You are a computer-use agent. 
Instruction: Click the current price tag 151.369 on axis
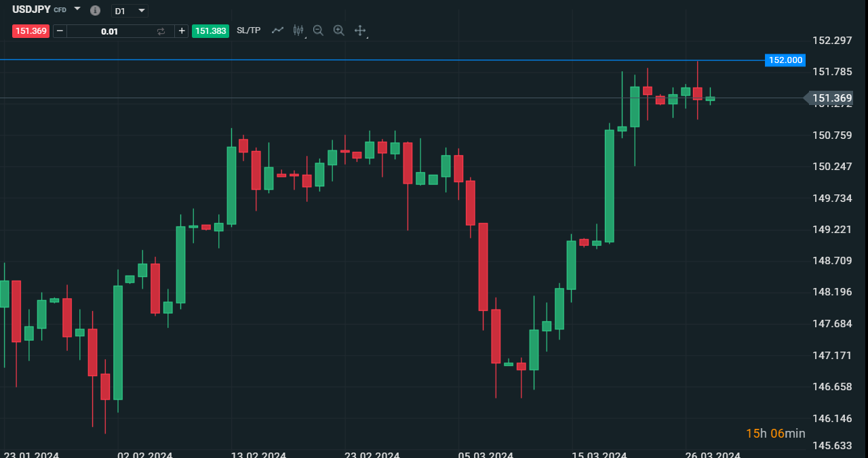(829, 98)
